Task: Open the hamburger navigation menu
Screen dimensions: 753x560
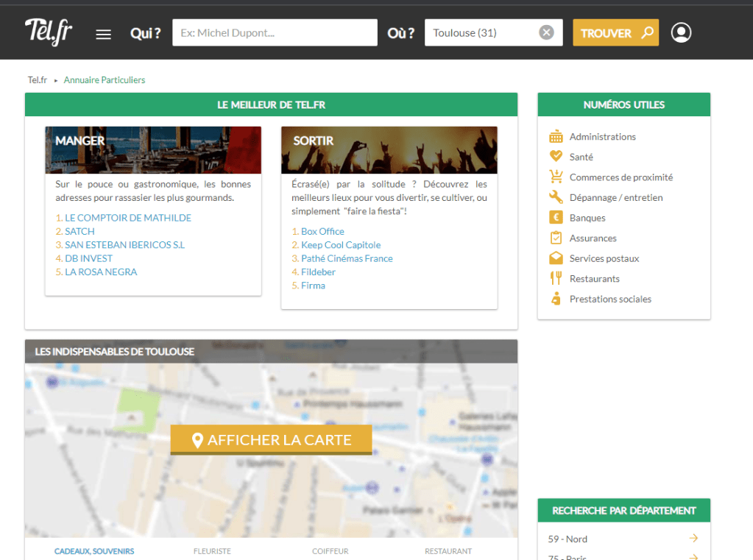Action: 104,34
